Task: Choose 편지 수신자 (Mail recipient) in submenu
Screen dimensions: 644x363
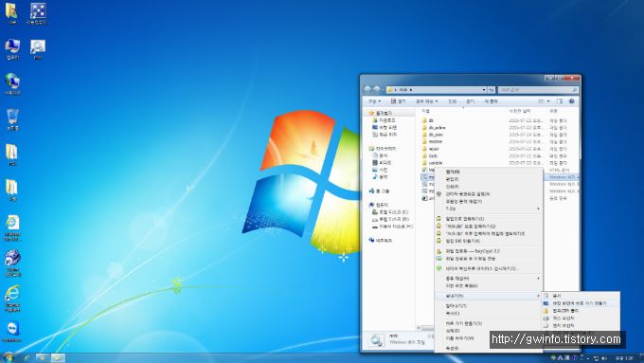Action: 581,325
